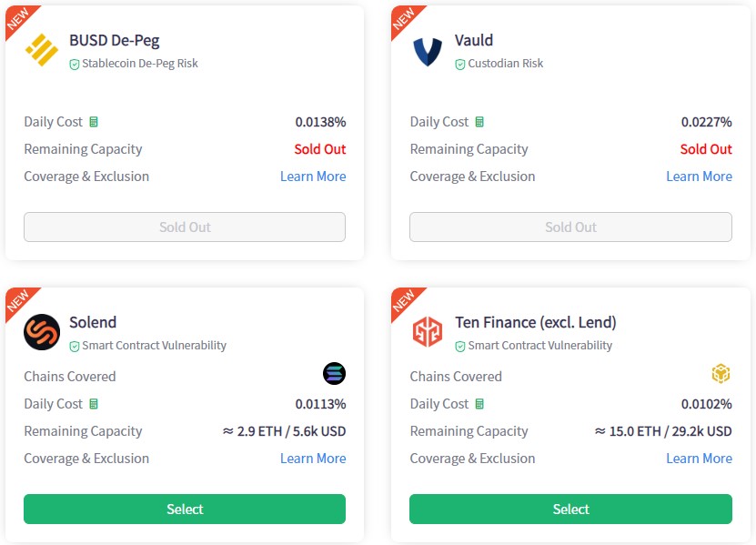Click the shield icon beside Custodian Risk
The width and height of the screenshot is (756, 545).
(460, 65)
